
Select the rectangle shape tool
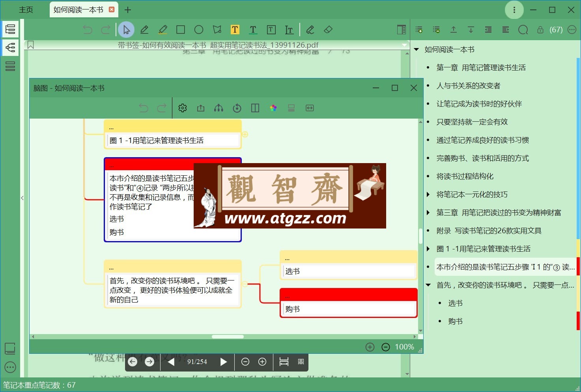[x=181, y=30]
